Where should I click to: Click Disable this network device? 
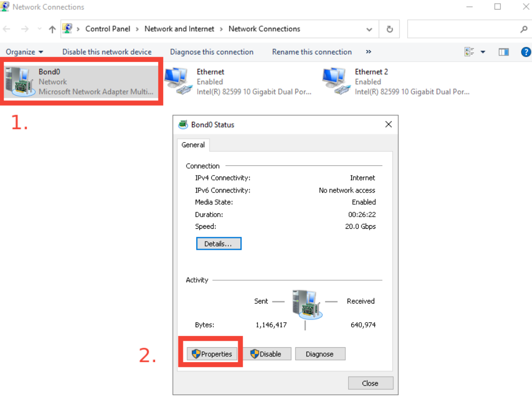click(107, 52)
